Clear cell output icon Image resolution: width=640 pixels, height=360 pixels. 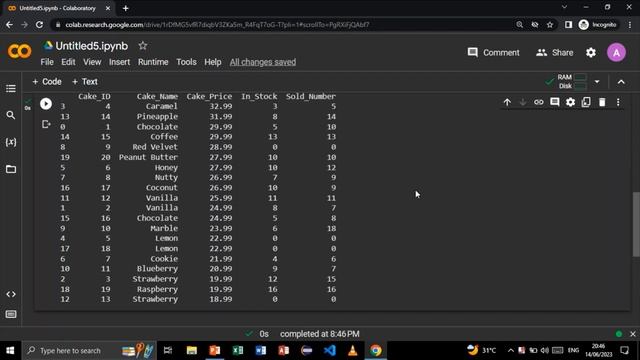tap(46, 124)
